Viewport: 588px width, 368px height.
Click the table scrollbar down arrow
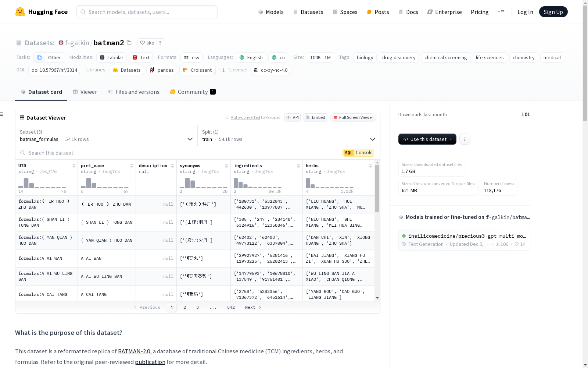pos(377,298)
